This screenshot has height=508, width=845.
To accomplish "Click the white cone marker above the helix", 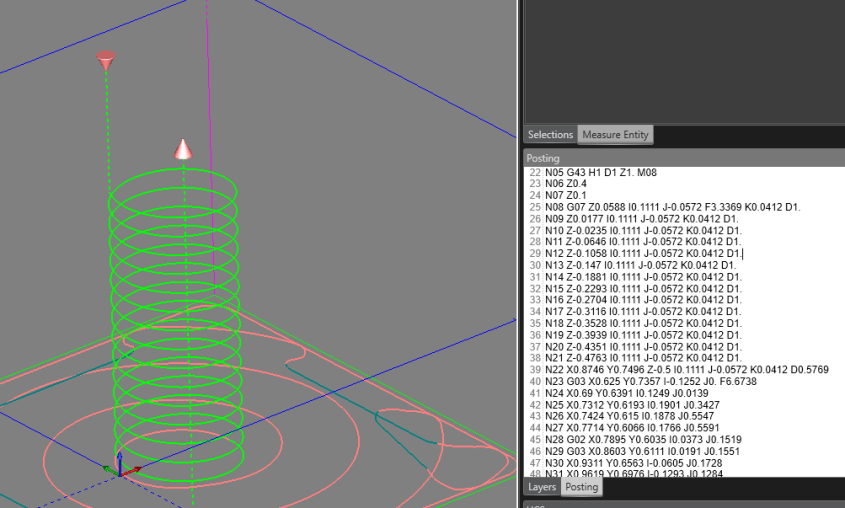I will (183, 150).
